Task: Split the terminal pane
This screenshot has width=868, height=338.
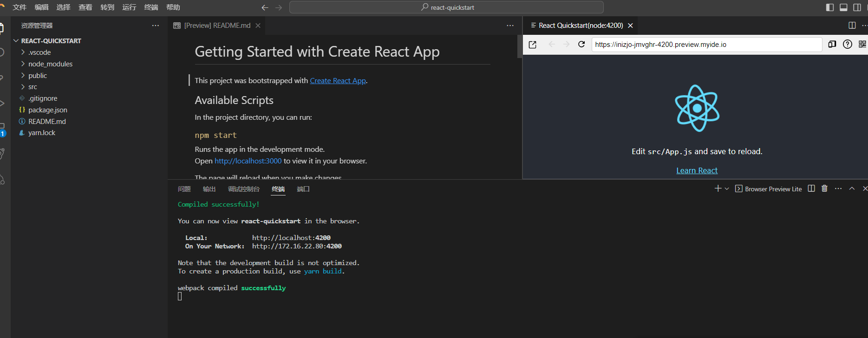Action: pos(811,188)
